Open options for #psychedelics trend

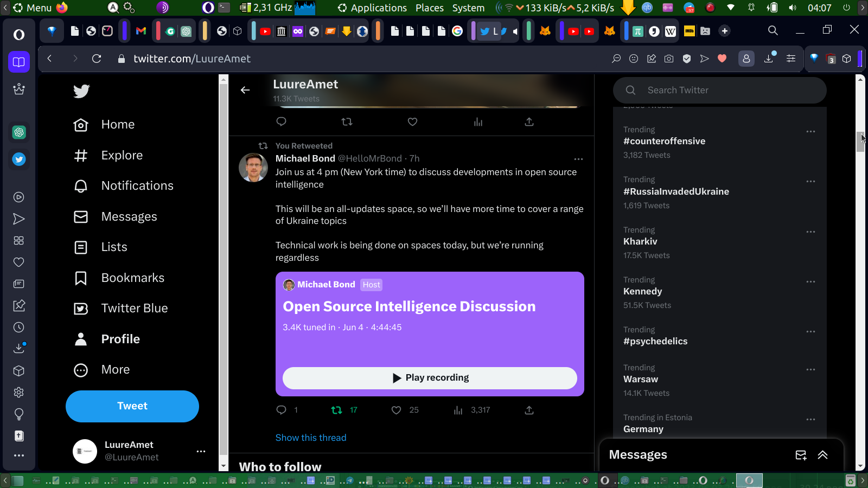click(x=810, y=331)
